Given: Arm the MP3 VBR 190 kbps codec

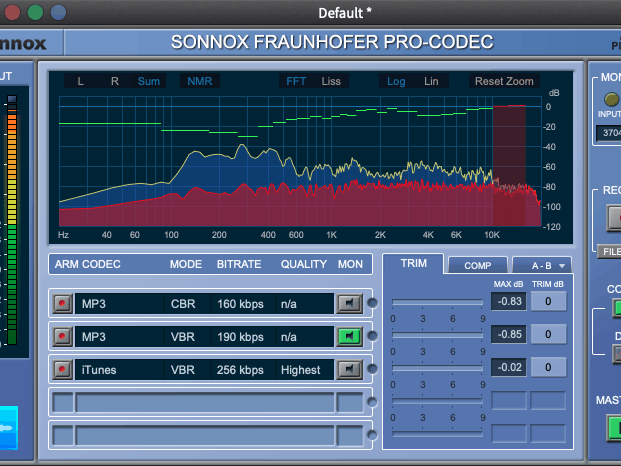Looking at the screenshot, I should point(62,337).
